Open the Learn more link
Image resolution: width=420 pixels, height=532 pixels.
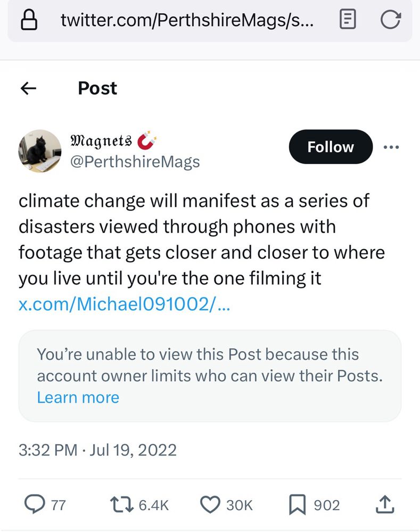point(78,397)
